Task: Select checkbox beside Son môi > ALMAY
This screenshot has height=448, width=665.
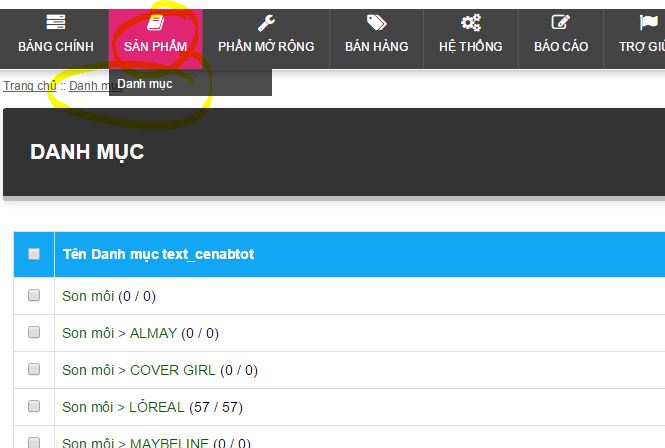Action: pyautogui.click(x=34, y=333)
